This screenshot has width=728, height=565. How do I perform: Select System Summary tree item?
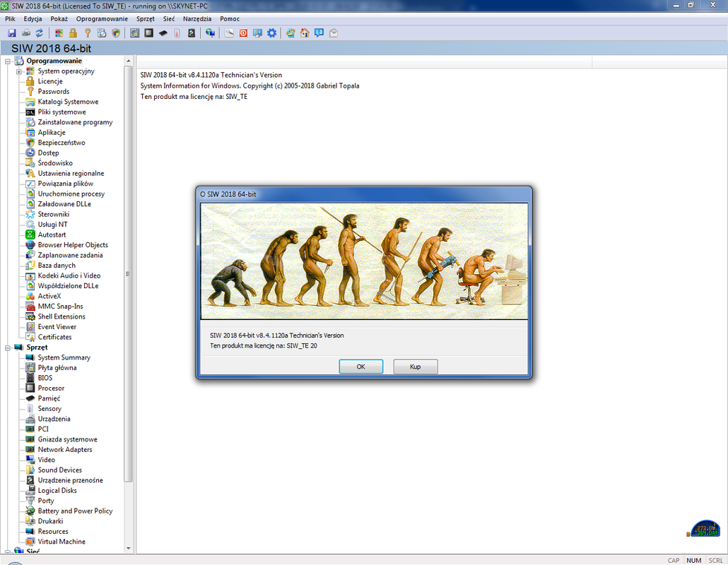(64, 357)
